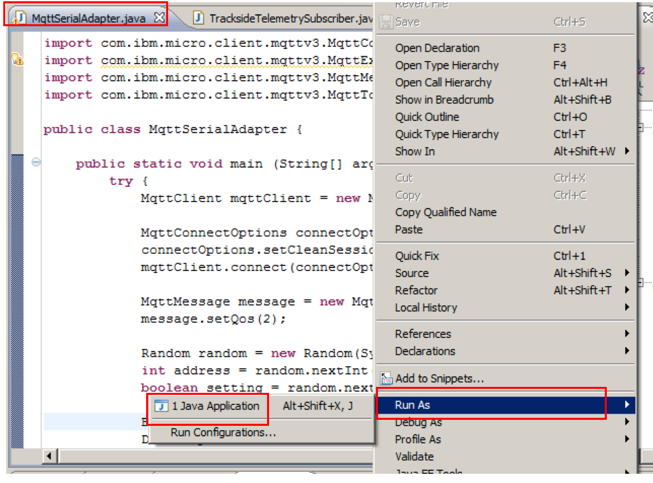This screenshot has height=483, width=653.
Task: Collapse the main method fold marker
Action: coord(36,162)
